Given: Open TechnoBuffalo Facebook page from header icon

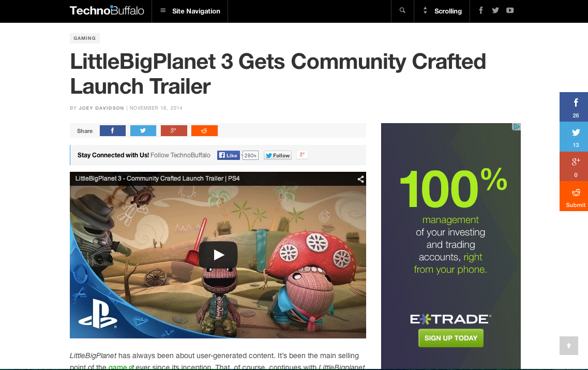Looking at the screenshot, I should point(481,10).
